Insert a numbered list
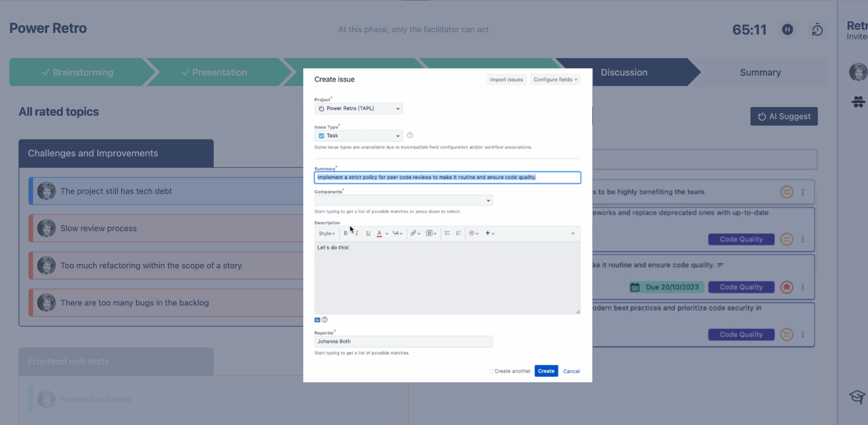The height and width of the screenshot is (425, 868). click(x=459, y=233)
